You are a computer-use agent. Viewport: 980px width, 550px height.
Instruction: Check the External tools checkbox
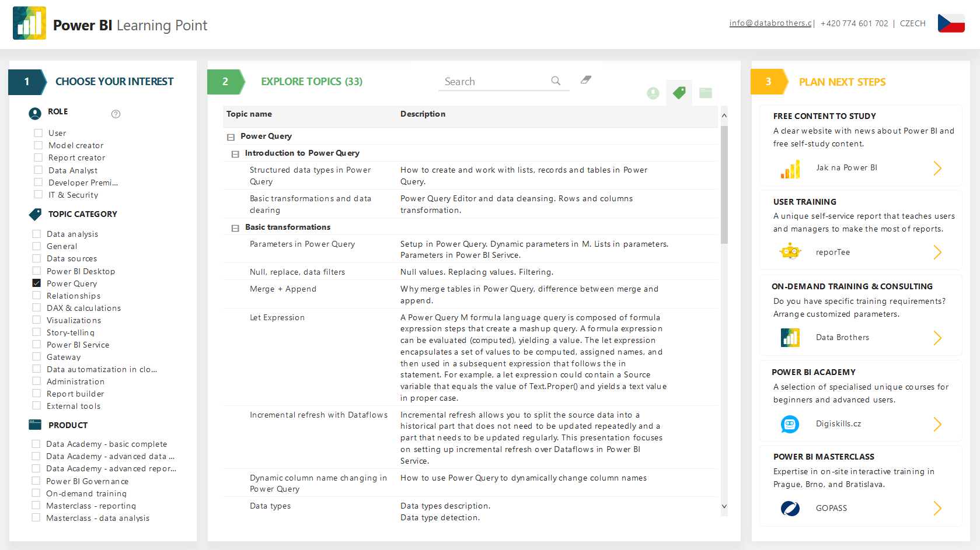tap(37, 405)
